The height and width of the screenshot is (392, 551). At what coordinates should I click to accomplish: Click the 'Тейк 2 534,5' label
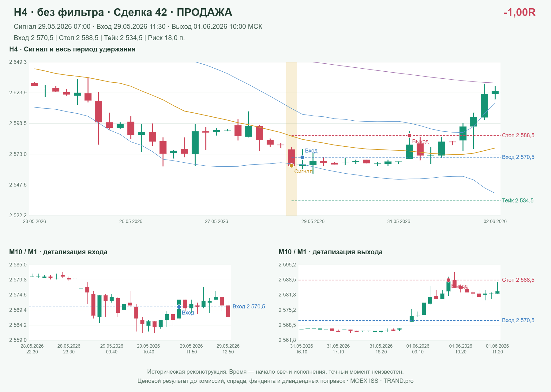pos(518,201)
